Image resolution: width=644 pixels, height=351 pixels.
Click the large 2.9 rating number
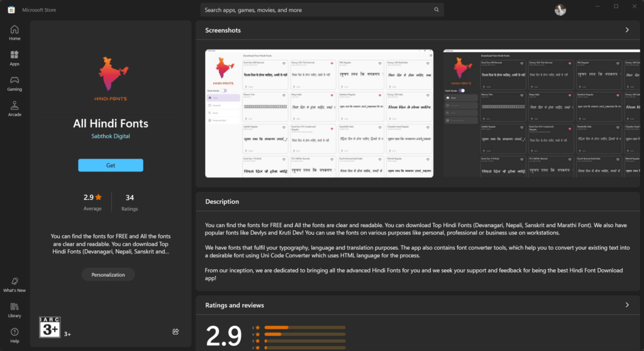pyautogui.click(x=224, y=336)
